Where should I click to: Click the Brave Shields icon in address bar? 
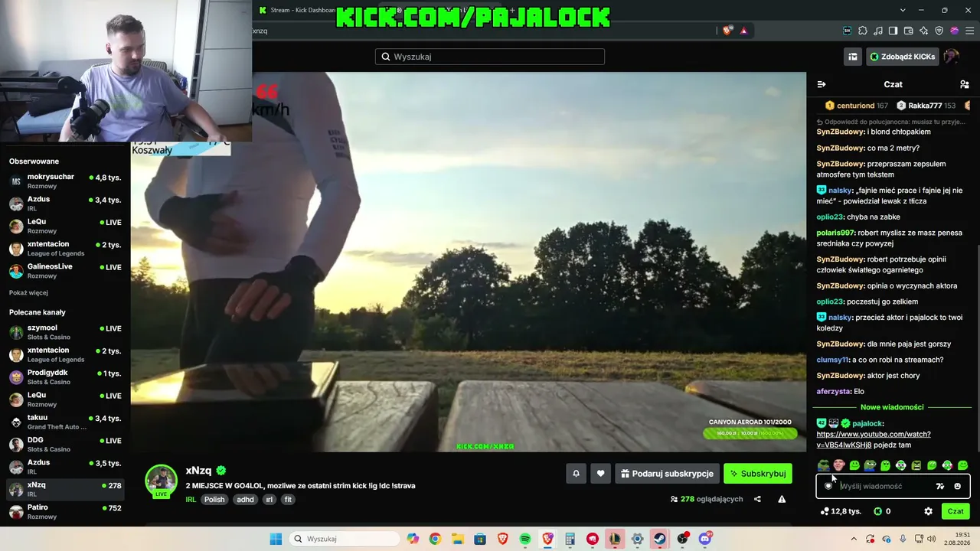tap(727, 31)
